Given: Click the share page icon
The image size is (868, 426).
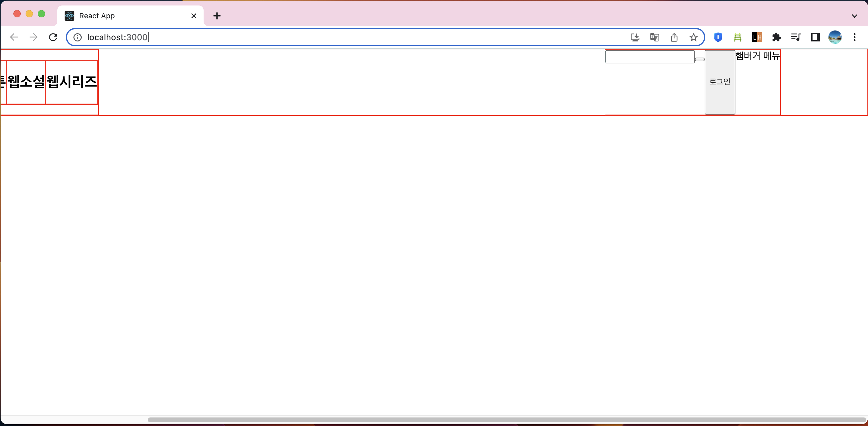Looking at the screenshot, I should pyautogui.click(x=674, y=37).
